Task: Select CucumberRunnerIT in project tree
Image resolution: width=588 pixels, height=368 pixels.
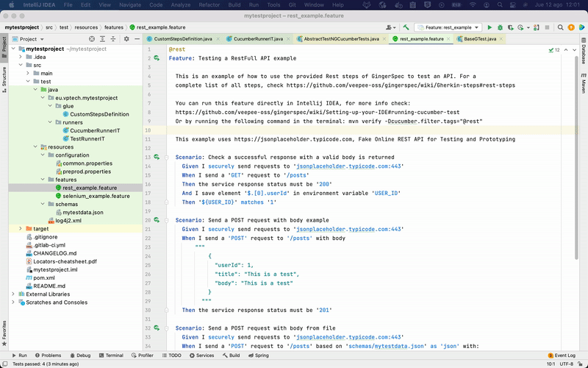Action: pos(95,131)
